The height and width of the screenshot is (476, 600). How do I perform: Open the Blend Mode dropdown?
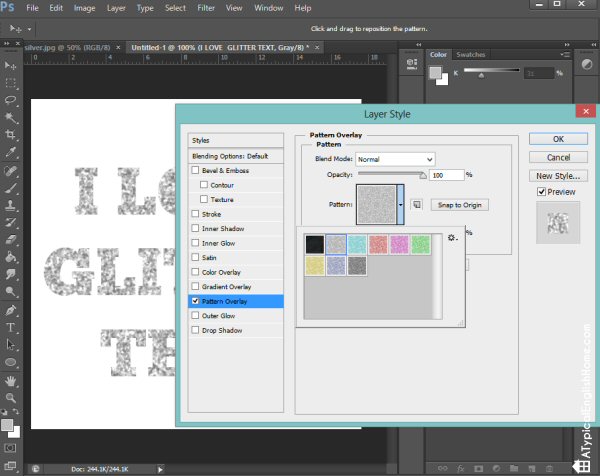[x=395, y=159]
